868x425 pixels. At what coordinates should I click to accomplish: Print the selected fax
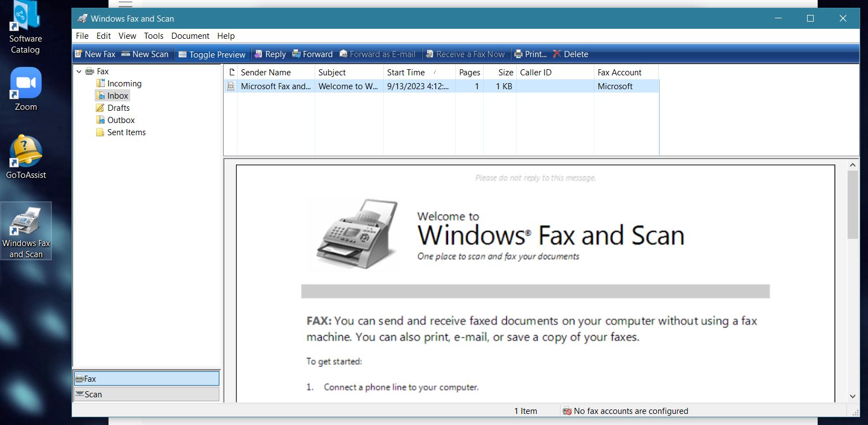click(530, 54)
